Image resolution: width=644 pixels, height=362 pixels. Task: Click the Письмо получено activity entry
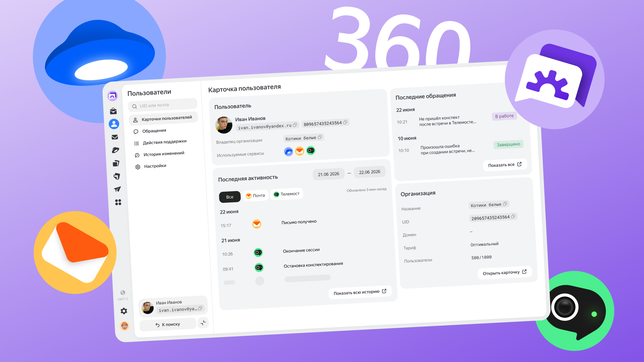[299, 222]
